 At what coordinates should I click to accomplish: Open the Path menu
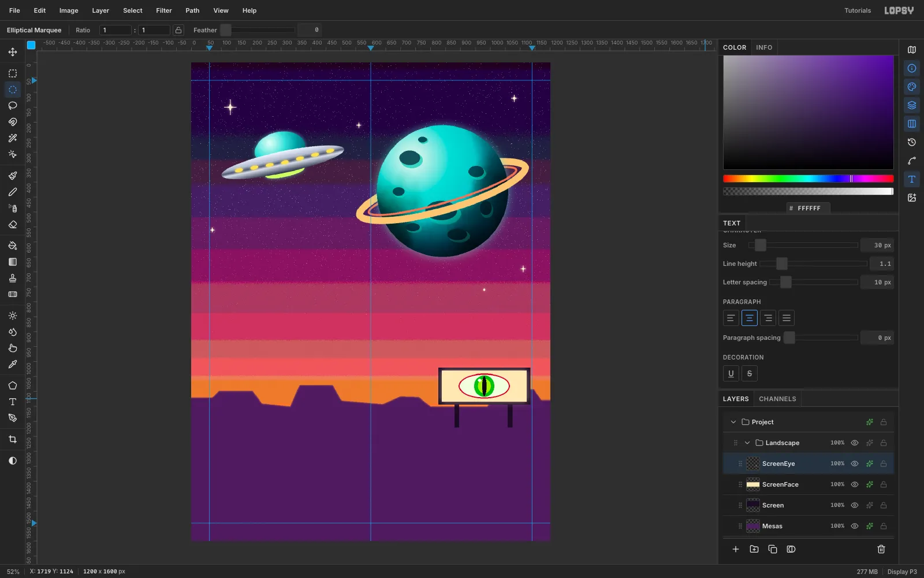pos(192,10)
